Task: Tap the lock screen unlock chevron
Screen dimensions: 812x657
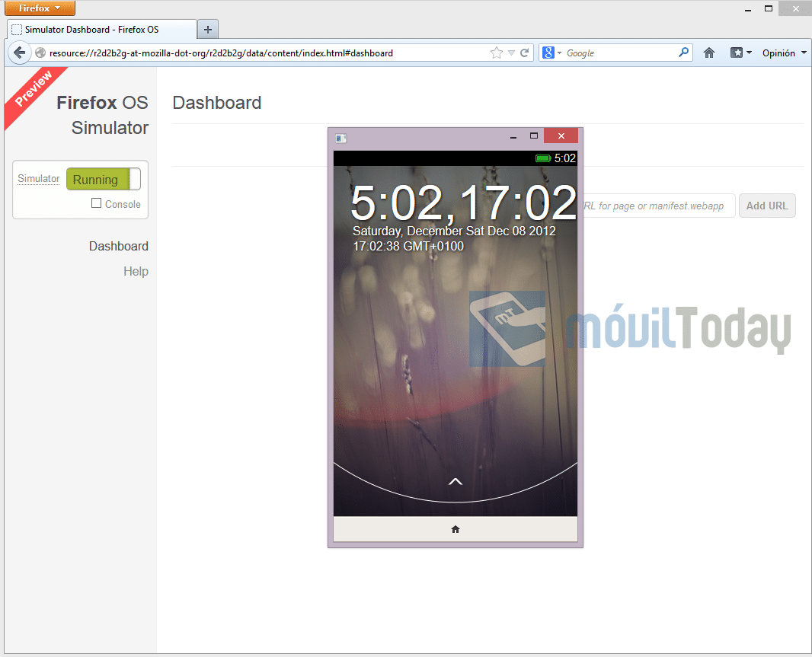Action: (x=456, y=481)
